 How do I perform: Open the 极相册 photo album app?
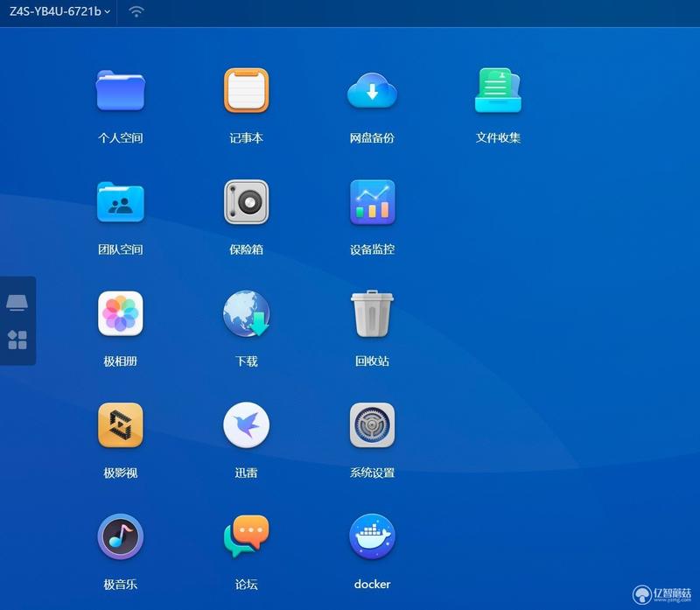[x=121, y=313]
